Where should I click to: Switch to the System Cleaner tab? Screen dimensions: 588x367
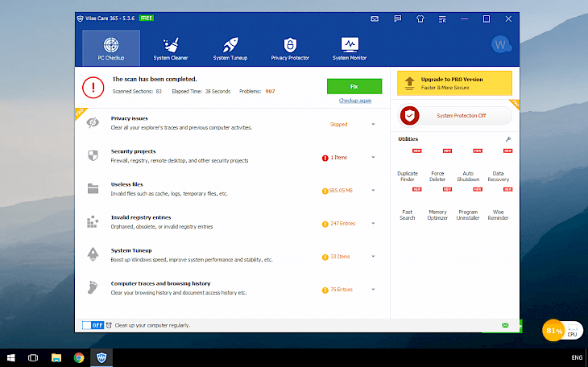point(171,48)
